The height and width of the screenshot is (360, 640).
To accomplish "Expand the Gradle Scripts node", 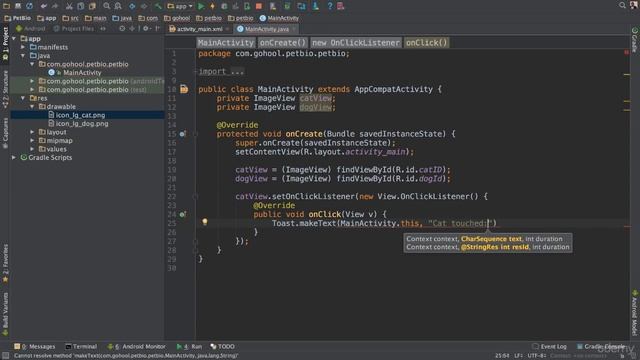I will (14, 157).
